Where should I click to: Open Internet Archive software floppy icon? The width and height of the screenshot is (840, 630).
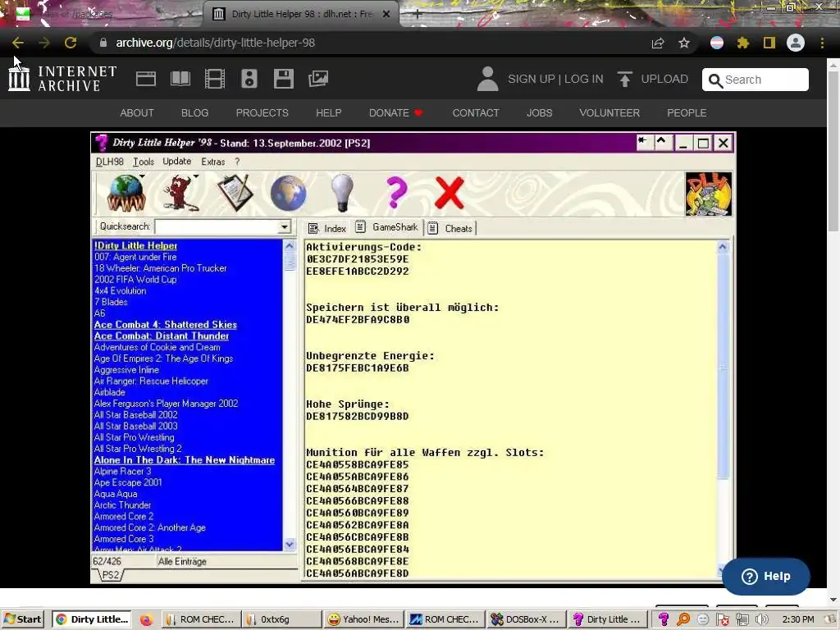[283, 79]
